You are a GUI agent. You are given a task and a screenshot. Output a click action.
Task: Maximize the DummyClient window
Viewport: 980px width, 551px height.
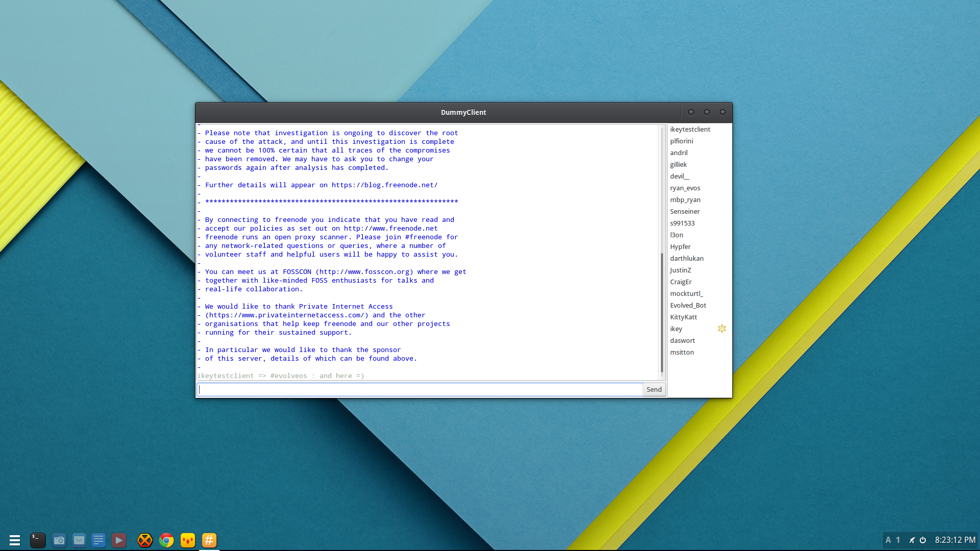click(x=707, y=112)
